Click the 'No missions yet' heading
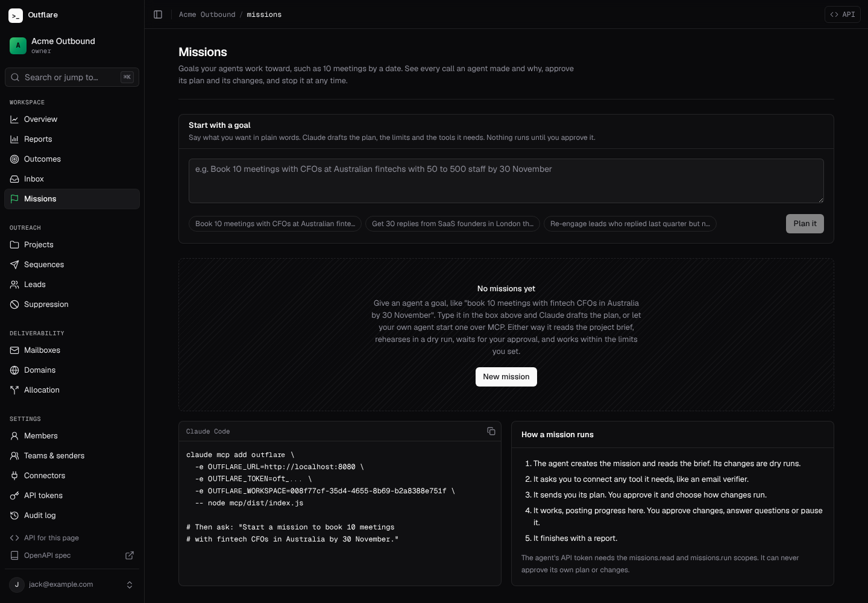 pos(506,289)
